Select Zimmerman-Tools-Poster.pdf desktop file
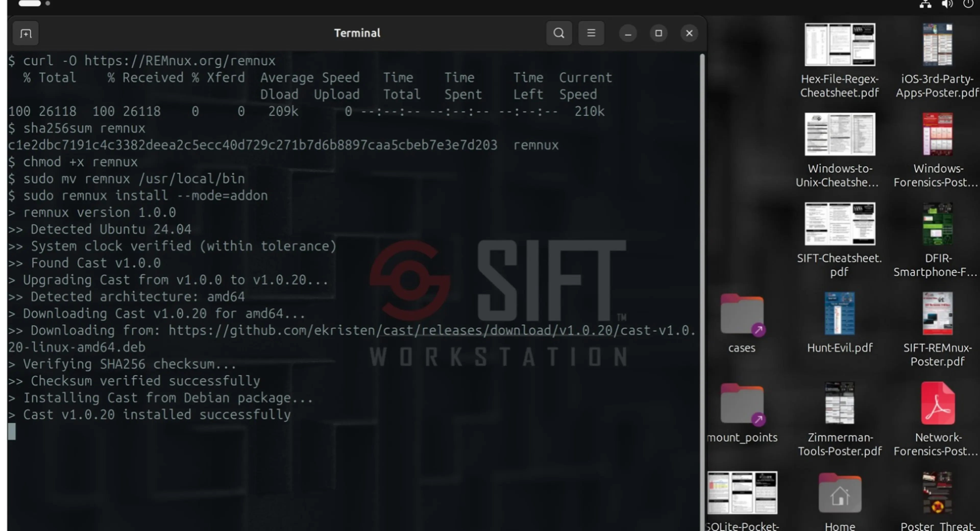This screenshot has height=531, width=980. pyautogui.click(x=840, y=419)
